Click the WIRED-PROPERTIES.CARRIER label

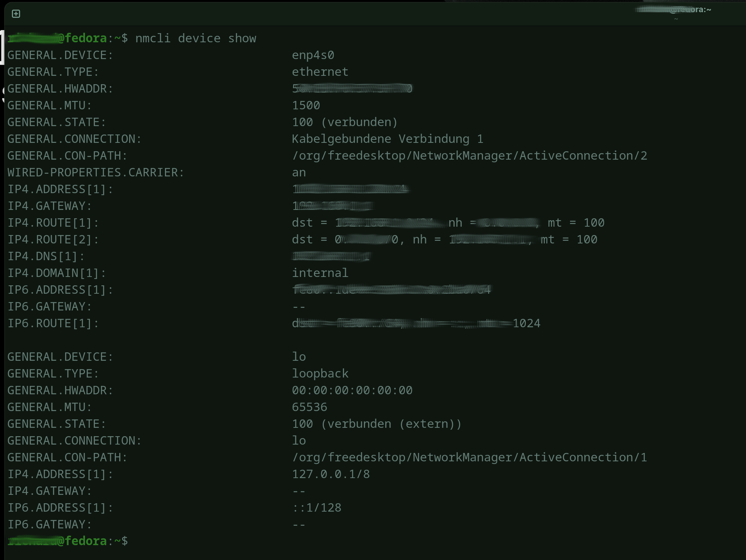click(x=96, y=173)
